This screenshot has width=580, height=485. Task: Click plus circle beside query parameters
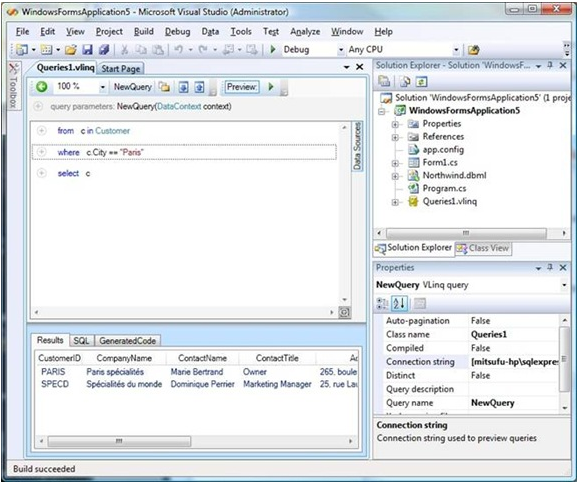tap(38, 107)
